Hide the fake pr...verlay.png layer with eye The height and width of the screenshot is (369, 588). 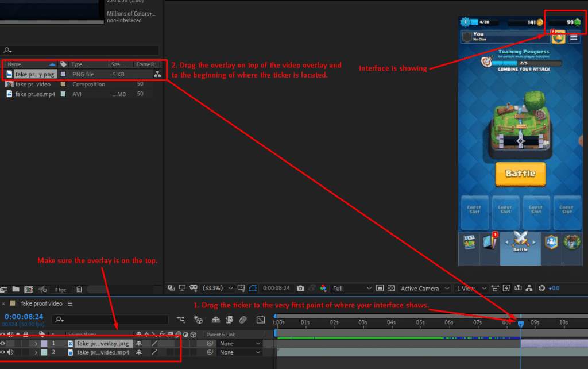[3, 344]
